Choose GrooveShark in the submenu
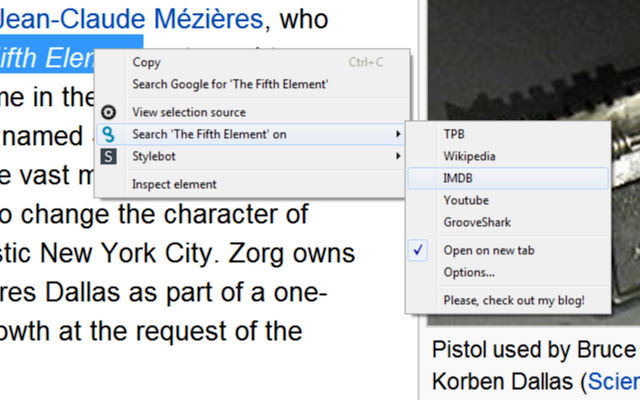Image resolution: width=640 pixels, height=400 pixels. (477, 222)
